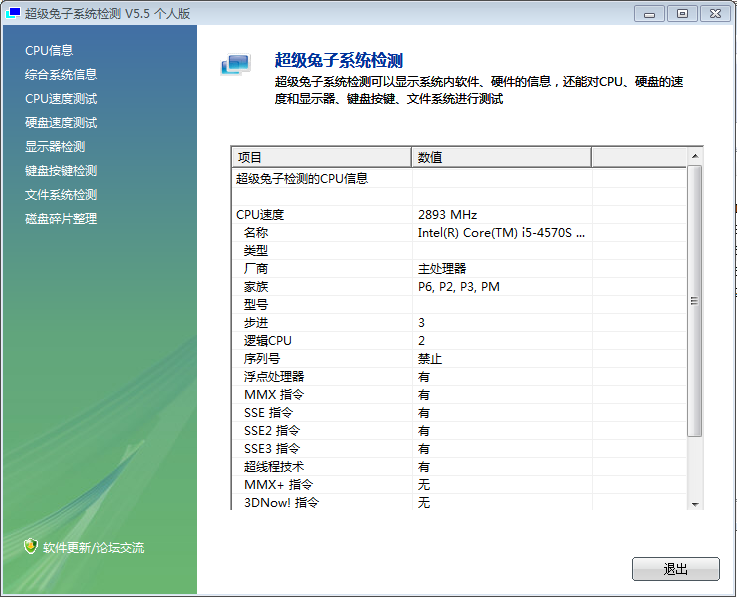Go to 硬盘速度测试
This screenshot has height=598, width=737.
tap(61, 122)
